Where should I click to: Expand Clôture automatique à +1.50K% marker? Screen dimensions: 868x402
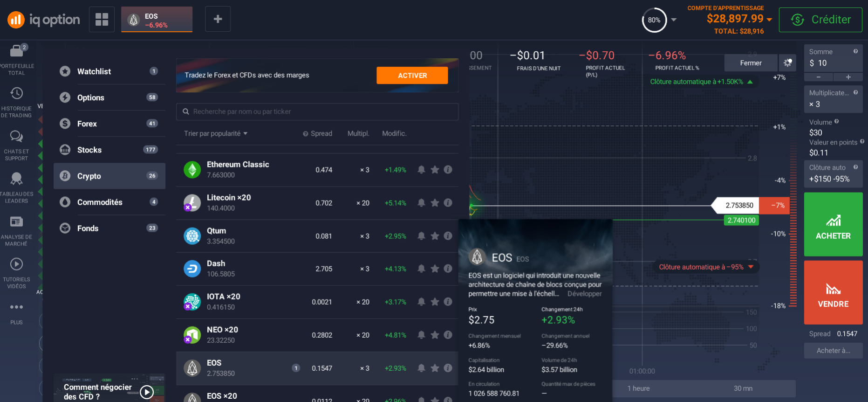[702, 82]
